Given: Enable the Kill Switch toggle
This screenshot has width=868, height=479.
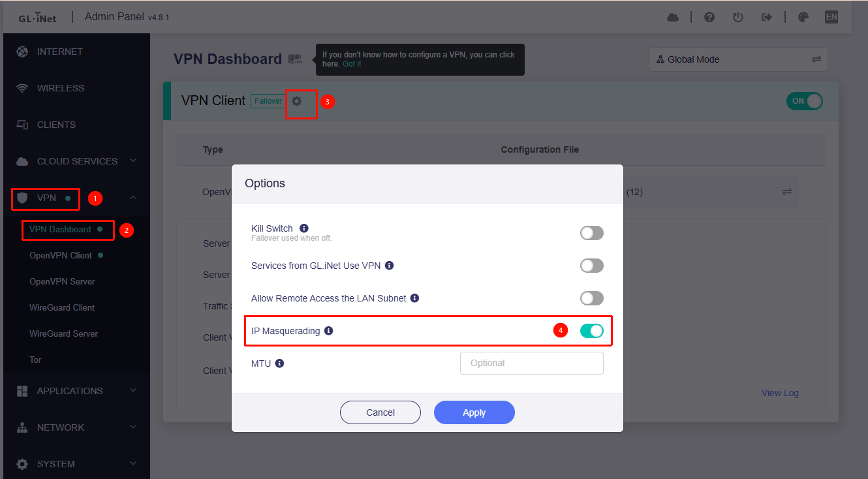Looking at the screenshot, I should [591, 233].
